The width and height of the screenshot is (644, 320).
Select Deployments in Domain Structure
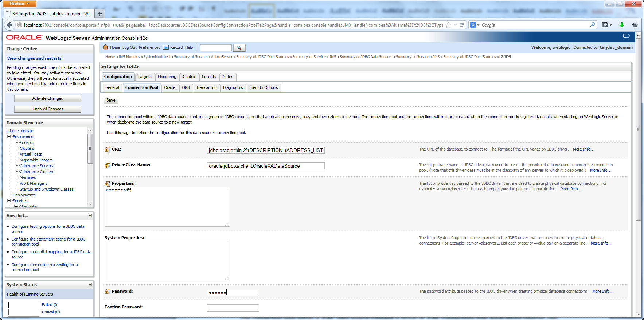pos(24,195)
